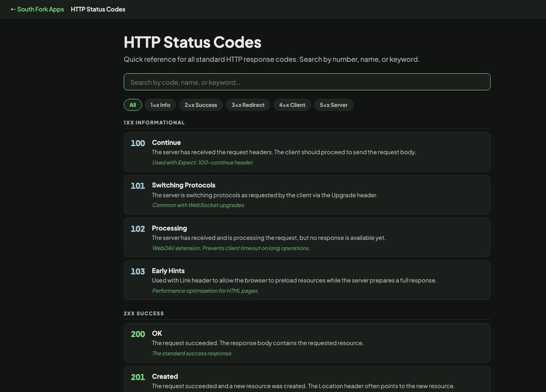Click the 102 status code number
Image resolution: width=546 pixels, height=392 pixels.
[x=138, y=229]
